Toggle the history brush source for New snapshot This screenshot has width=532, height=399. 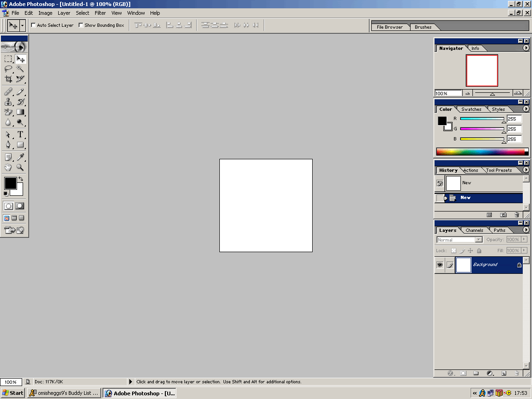pos(440,183)
